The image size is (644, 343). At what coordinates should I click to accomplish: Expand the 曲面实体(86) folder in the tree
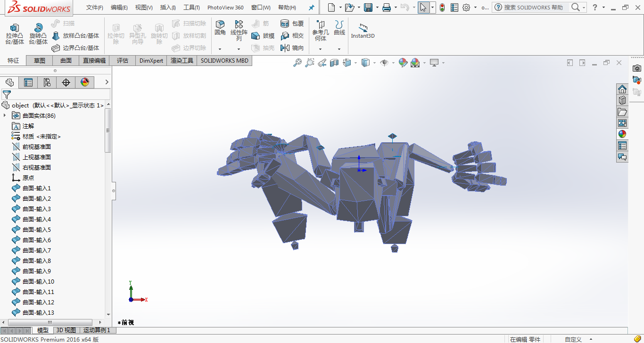5,115
